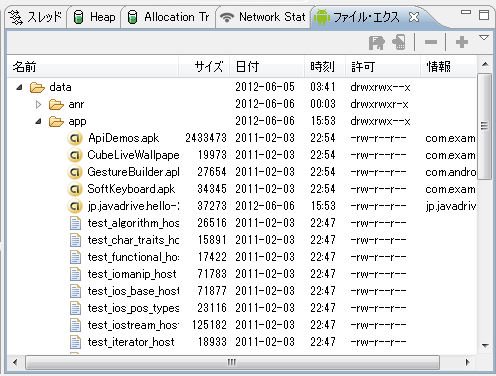Viewport: 496px width, 376px height.
Task: Click the test_iterator_host file icon
Action: (x=75, y=342)
